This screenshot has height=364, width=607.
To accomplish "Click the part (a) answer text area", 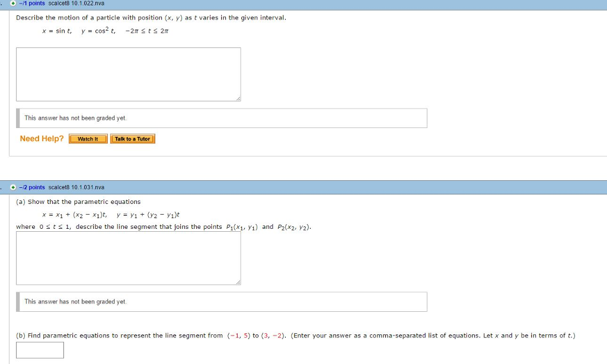I will [127, 258].
